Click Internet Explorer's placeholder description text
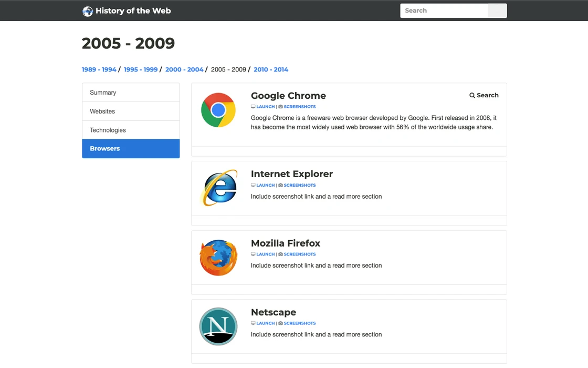 (x=316, y=197)
